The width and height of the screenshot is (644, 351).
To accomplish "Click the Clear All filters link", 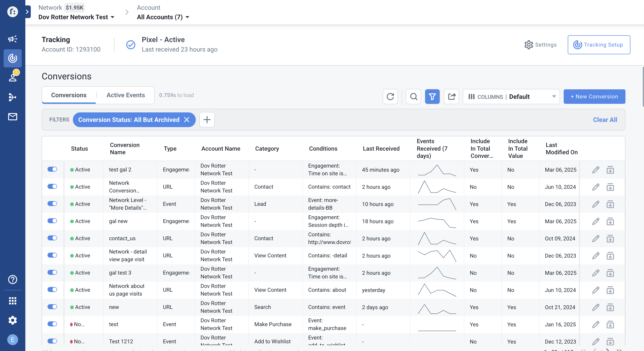I will (x=605, y=120).
